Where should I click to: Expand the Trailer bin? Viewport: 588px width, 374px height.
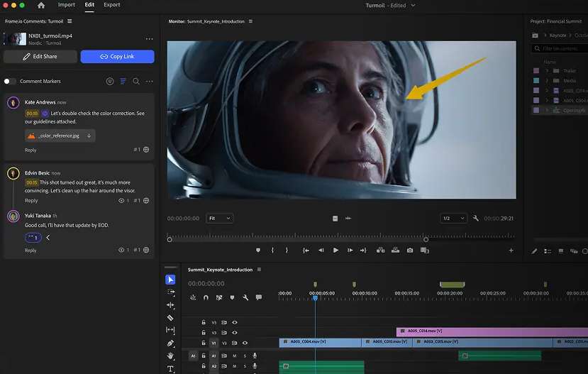point(547,70)
